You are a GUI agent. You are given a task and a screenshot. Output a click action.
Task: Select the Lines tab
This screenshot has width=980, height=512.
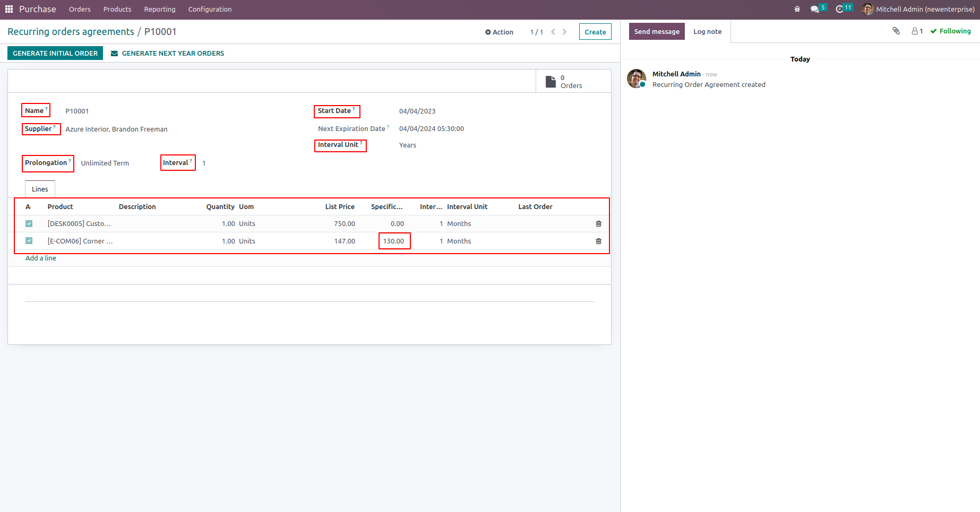(x=40, y=189)
